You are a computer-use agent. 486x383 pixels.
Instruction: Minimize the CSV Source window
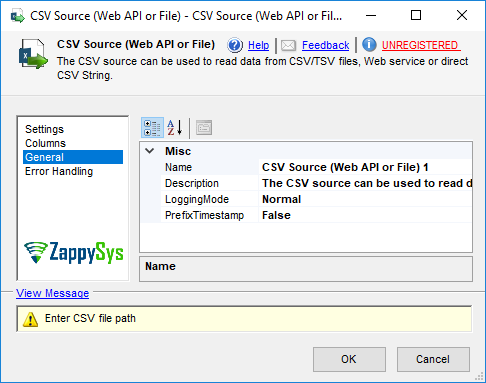tap(371, 15)
